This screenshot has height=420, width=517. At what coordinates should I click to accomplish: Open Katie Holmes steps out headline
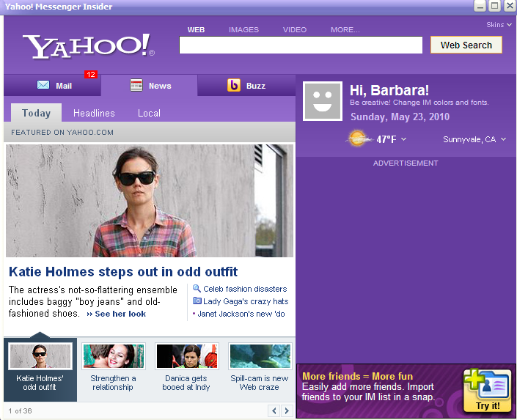pos(123,272)
